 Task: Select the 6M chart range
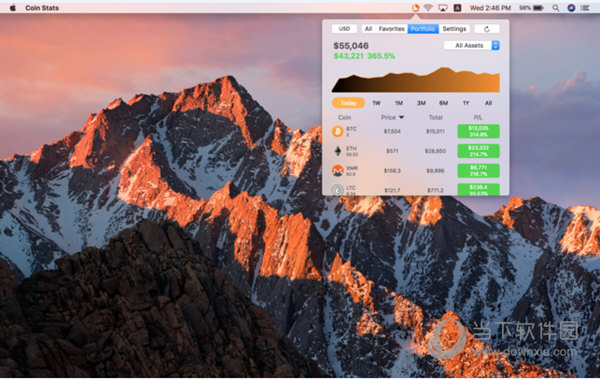[443, 103]
